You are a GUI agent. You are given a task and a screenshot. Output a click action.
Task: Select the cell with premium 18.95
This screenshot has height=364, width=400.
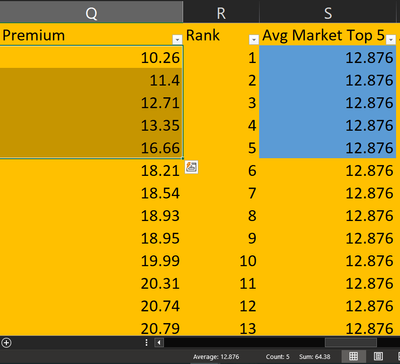point(91,238)
